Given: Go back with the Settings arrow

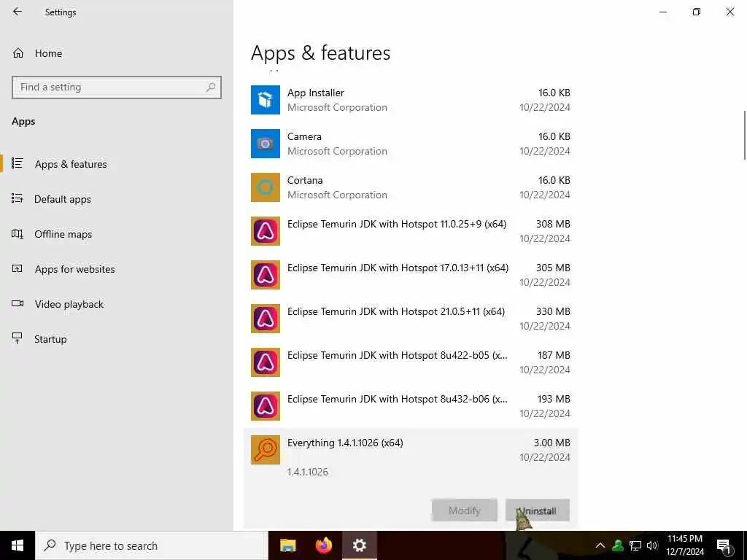Looking at the screenshot, I should (x=18, y=12).
